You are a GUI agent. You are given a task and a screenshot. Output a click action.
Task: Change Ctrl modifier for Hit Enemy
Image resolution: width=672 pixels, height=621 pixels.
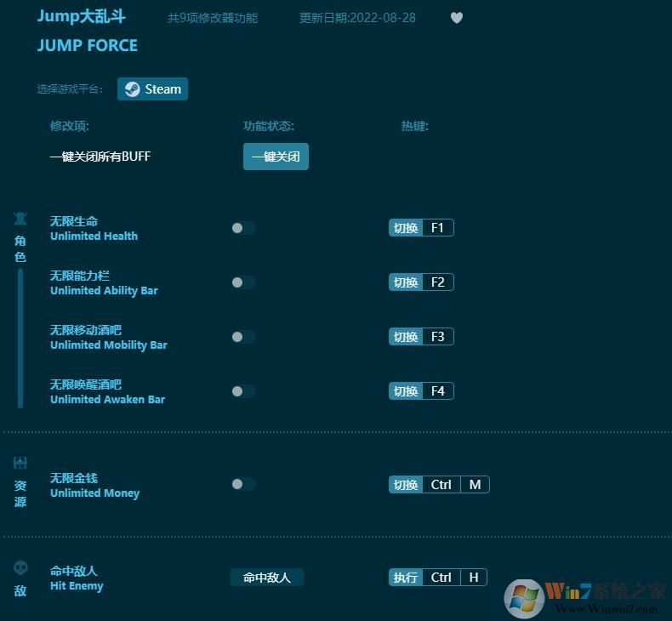click(x=441, y=578)
